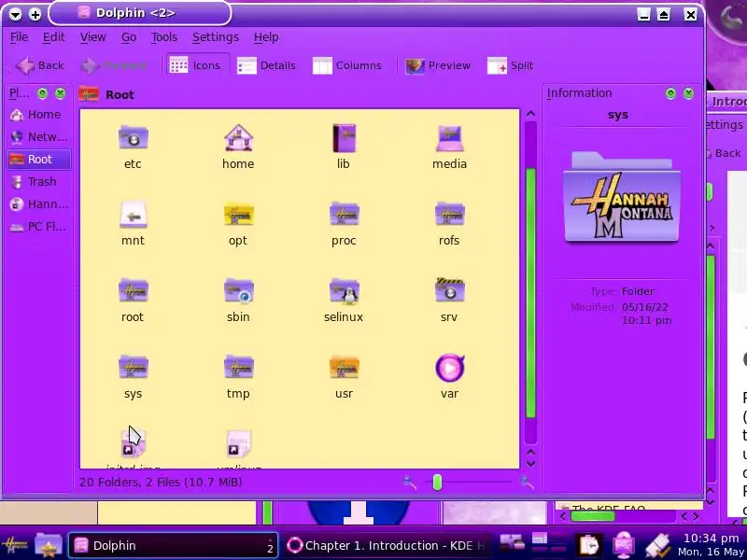The image size is (747, 560).
Task: Open the mnt folder
Action: click(x=133, y=215)
